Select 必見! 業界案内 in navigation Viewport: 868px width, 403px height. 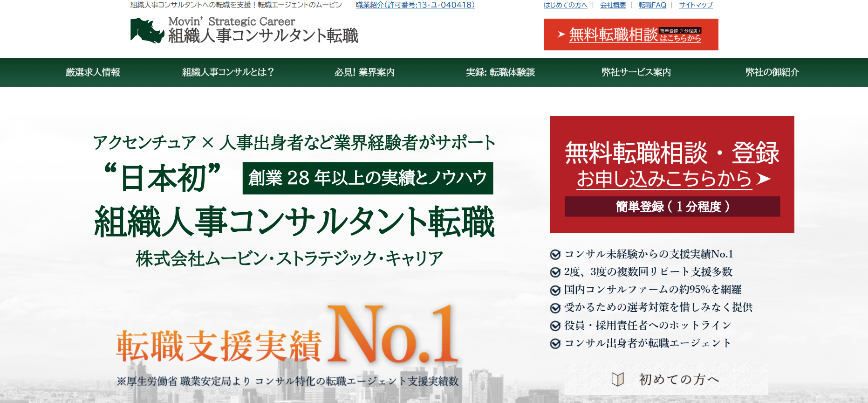point(364,72)
